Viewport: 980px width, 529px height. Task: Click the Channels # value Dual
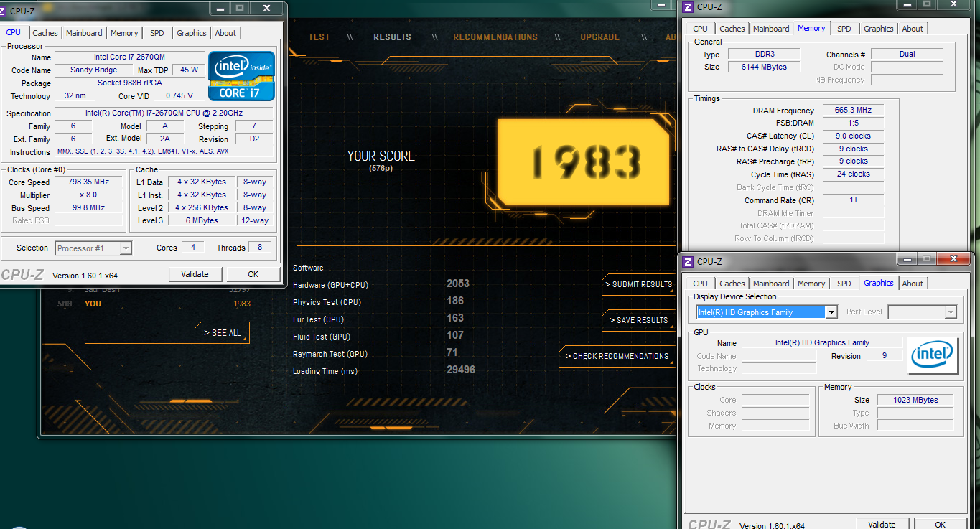click(907, 54)
